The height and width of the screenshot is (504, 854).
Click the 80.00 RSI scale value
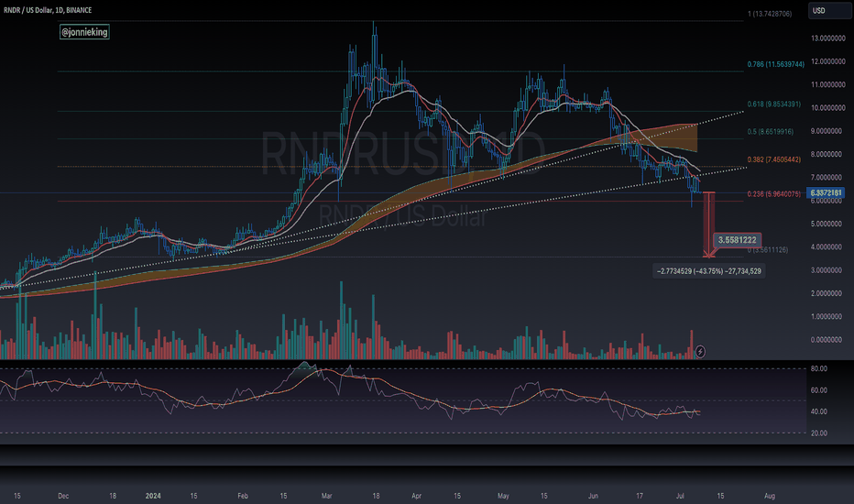point(818,369)
